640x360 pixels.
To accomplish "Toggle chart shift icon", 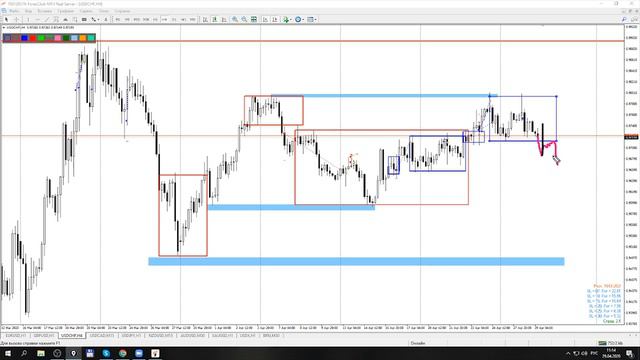I will (275, 19).
